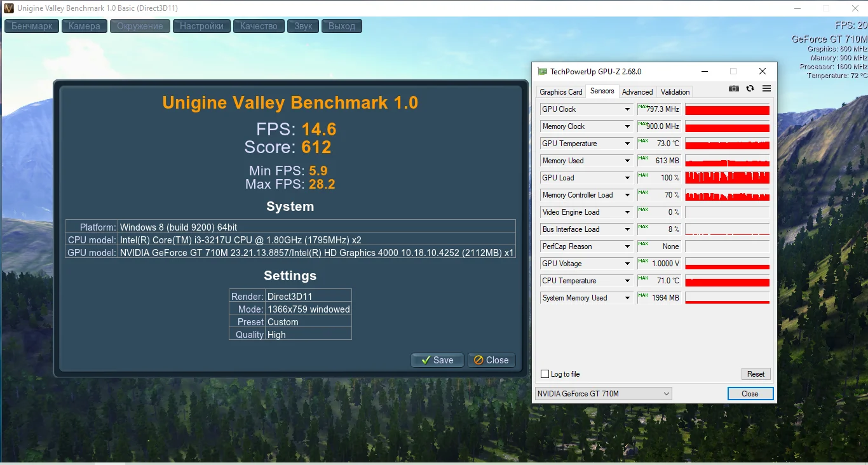Click the FPS 14.6 result text
Viewport: 868px width, 465px height.
pyautogui.click(x=296, y=130)
